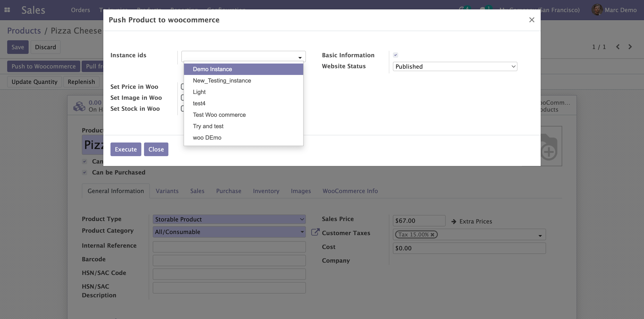The image size is (644, 319).
Task: Go to next record arrow
Action: pos(630,47)
